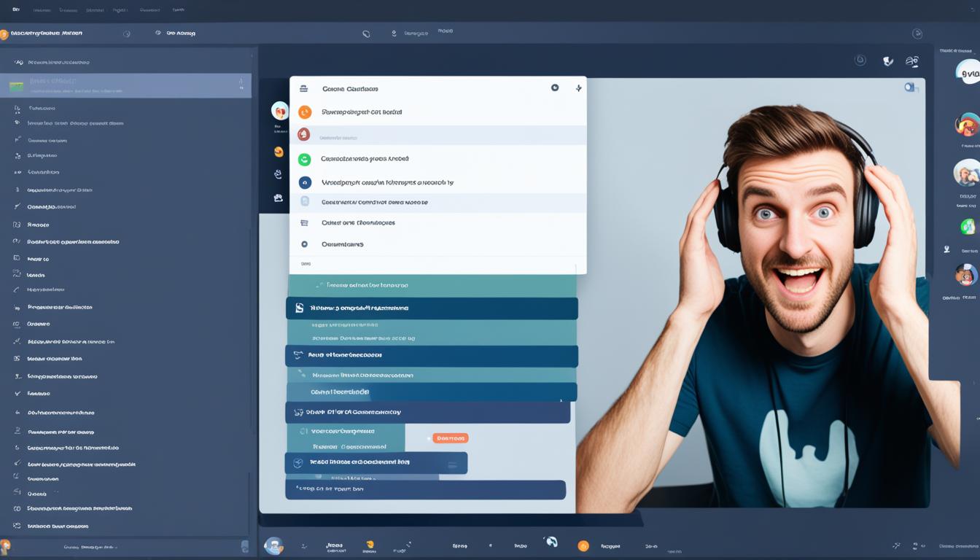The height and width of the screenshot is (560, 980).
Task: Select the highlighted light-blue row in popup list
Action: click(x=437, y=136)
